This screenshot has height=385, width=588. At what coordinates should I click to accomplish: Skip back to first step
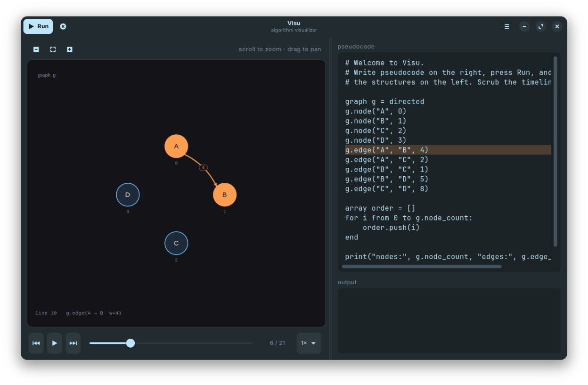pos(36,343)
